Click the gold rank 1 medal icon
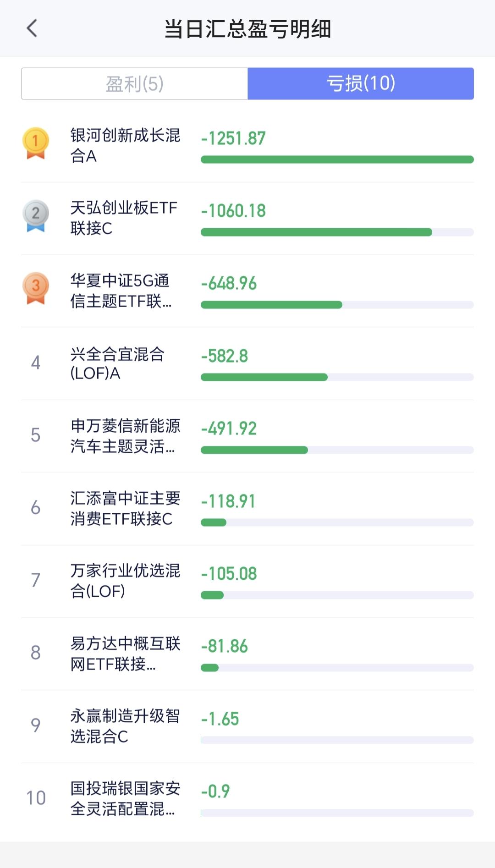 click(36, 143)
